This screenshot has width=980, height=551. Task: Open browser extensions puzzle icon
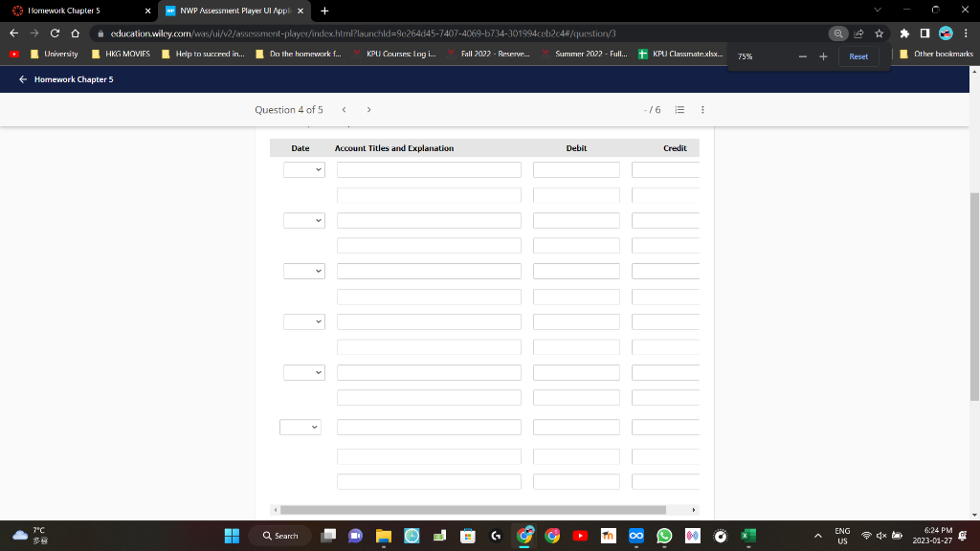[x=904, y=33]
